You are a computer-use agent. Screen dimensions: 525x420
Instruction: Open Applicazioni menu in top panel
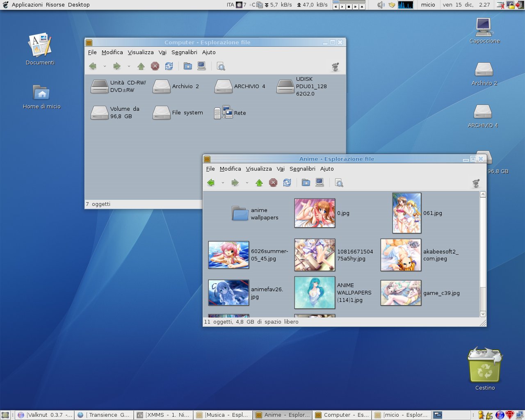(x=27, y=5)
